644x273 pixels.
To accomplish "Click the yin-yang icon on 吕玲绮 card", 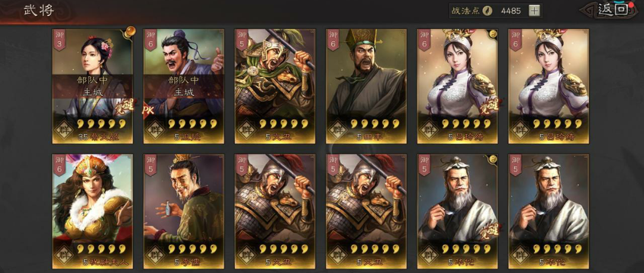I will click(x=493, y=34).
